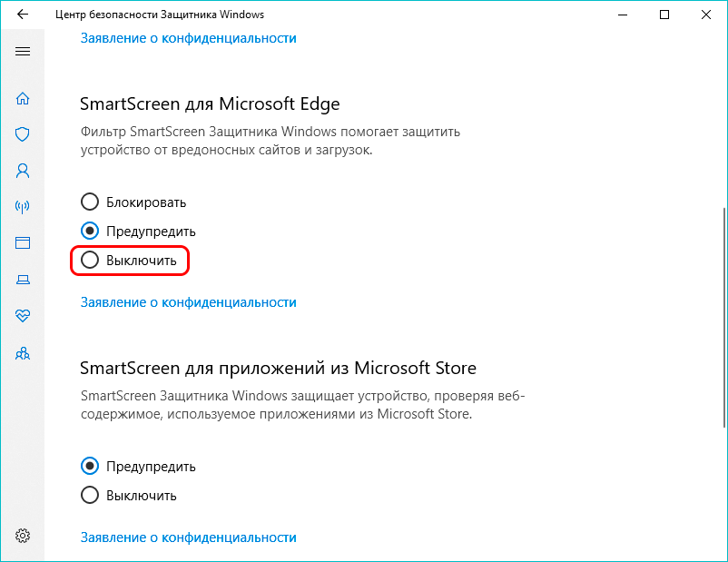Click the SmartScreen для приложений из Microsoft Store heading

point(278,369)
